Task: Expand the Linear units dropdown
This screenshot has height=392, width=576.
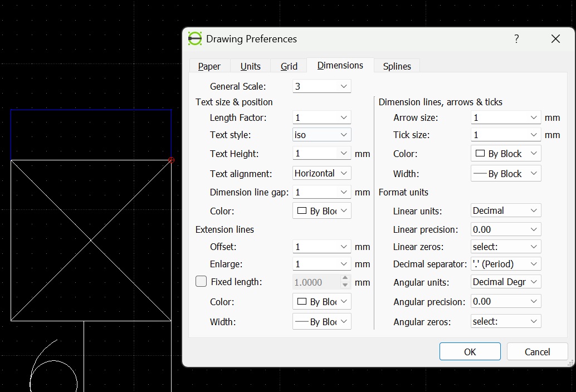Action: (x=505, y=210)
